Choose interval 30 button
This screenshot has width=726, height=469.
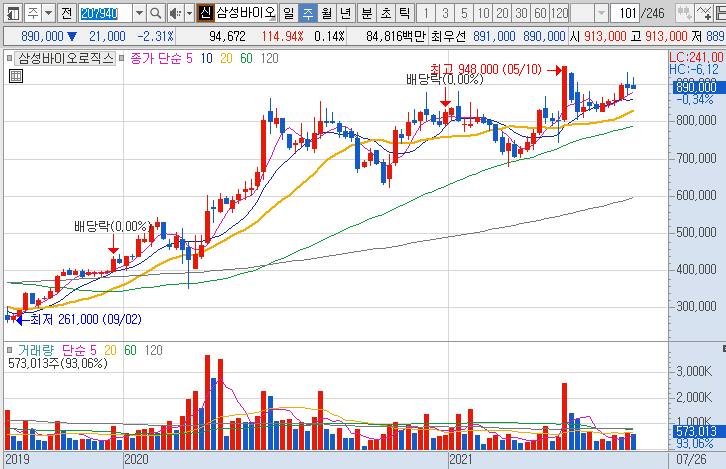[521, 13]
